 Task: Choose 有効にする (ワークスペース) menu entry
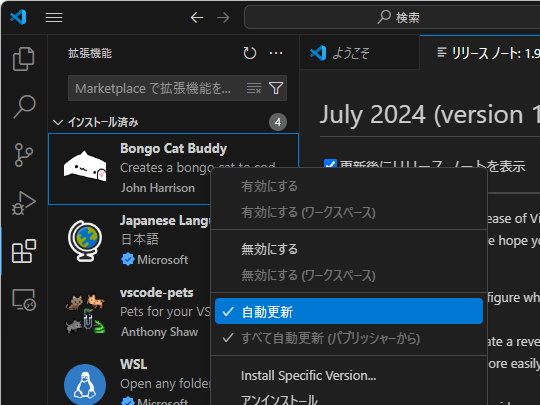[349, 212]
